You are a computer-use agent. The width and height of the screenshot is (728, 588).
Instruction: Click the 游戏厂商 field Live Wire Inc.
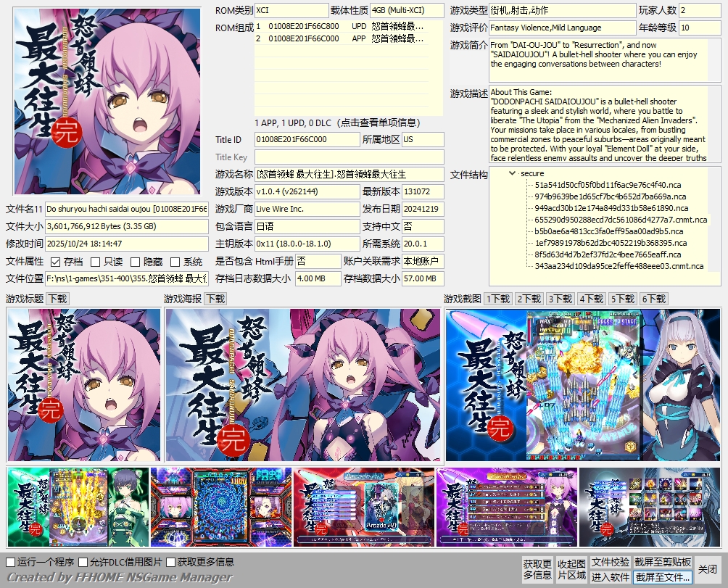point(307,209)
